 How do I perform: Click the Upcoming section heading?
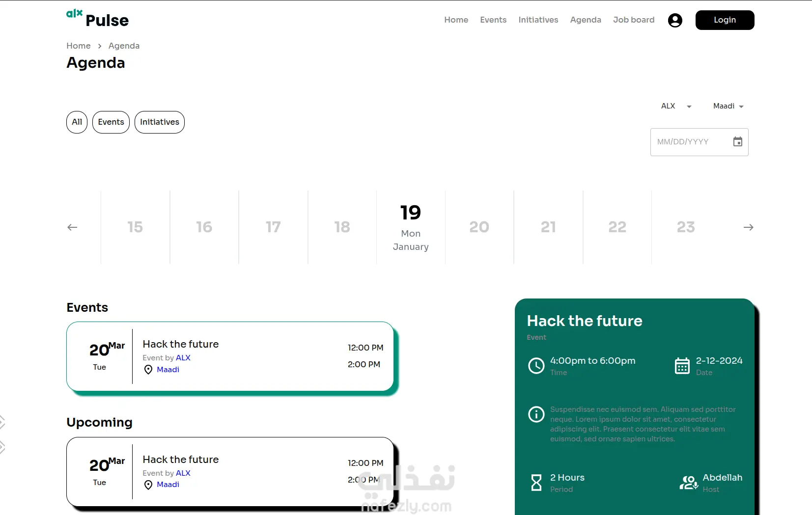pos(100,423)
